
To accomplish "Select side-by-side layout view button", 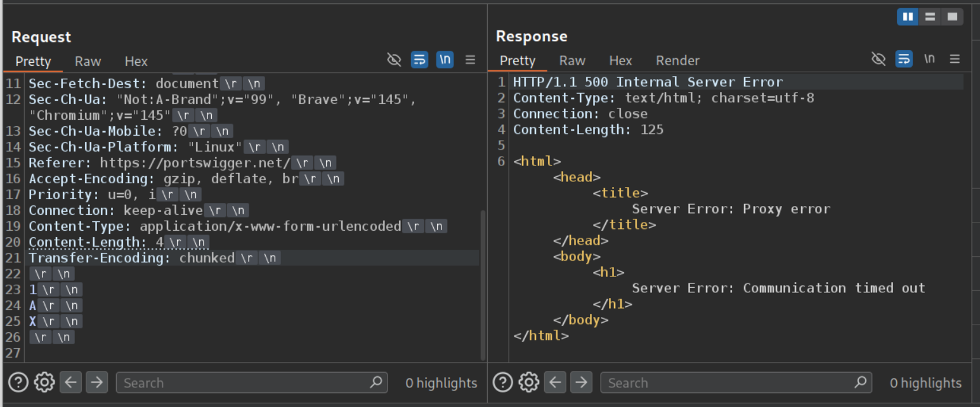I will pyautogui.click(x=908, y=17).
